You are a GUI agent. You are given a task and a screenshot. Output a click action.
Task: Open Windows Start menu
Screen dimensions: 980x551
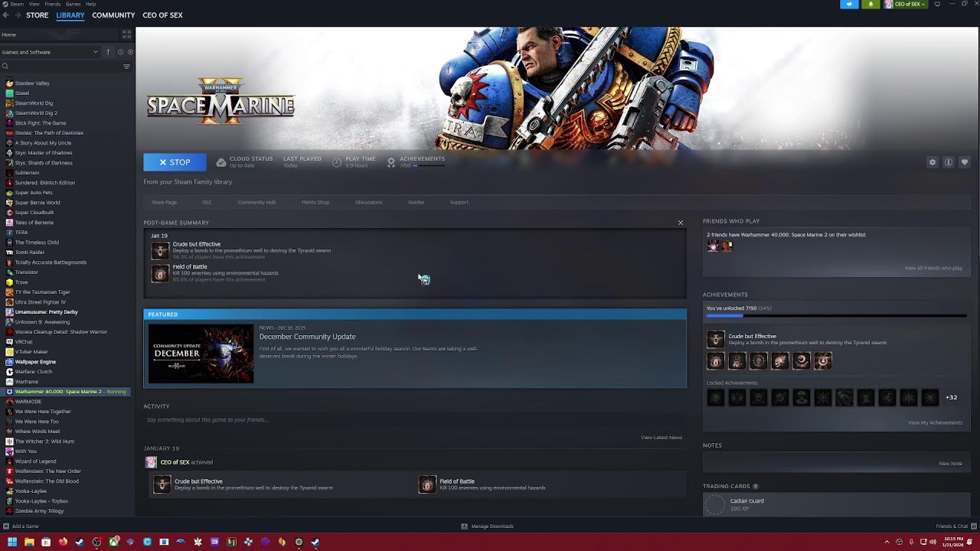[12, 542]
